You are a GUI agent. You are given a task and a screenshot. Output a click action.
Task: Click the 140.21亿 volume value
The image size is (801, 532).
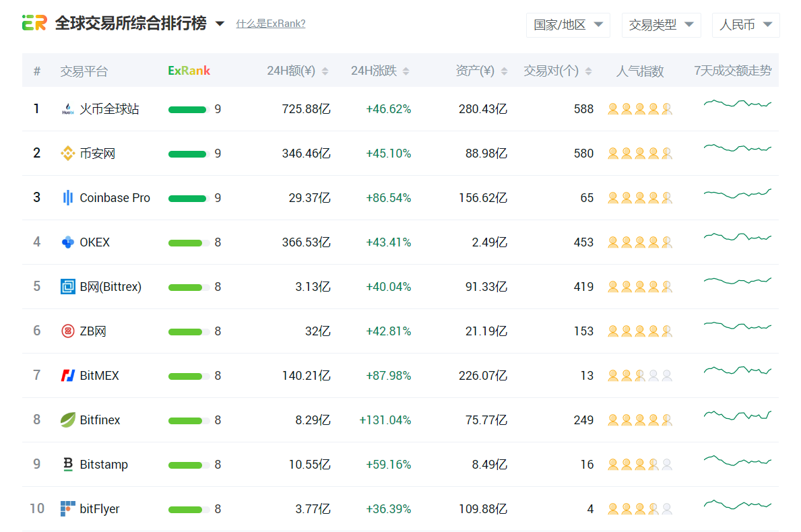tap(306, 375)
